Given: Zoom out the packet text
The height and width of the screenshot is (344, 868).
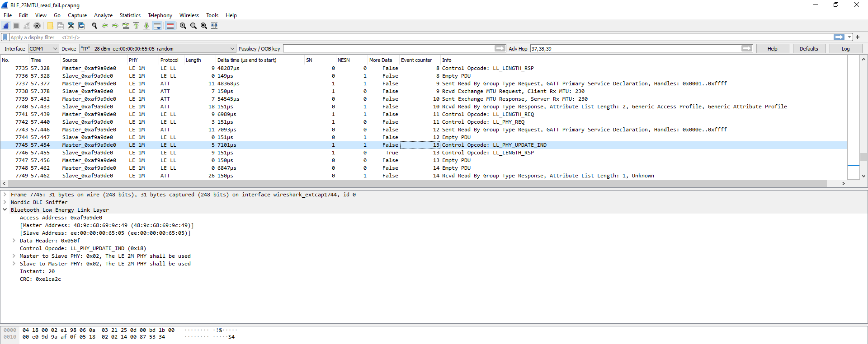Looking at the screenshot, I should point(193,26).
